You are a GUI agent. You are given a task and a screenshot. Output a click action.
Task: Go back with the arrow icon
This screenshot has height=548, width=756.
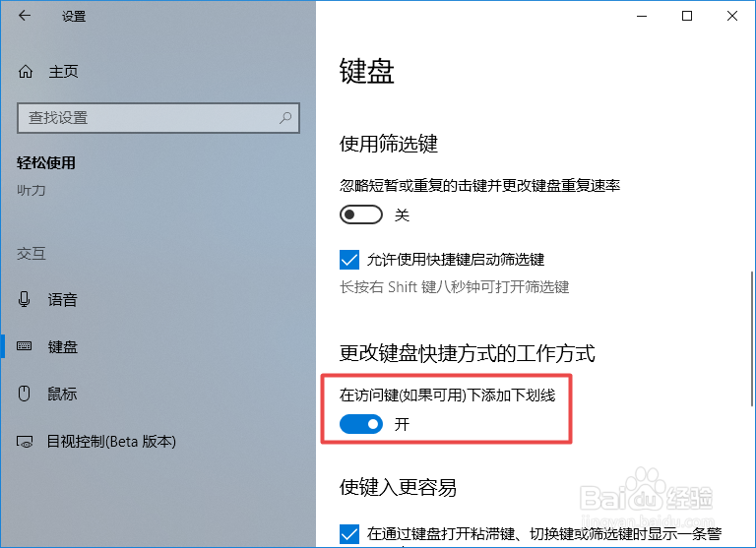(24, 16)
